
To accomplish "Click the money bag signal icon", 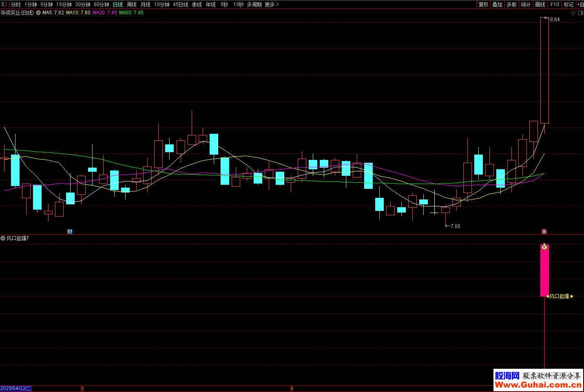I will 544,247.
